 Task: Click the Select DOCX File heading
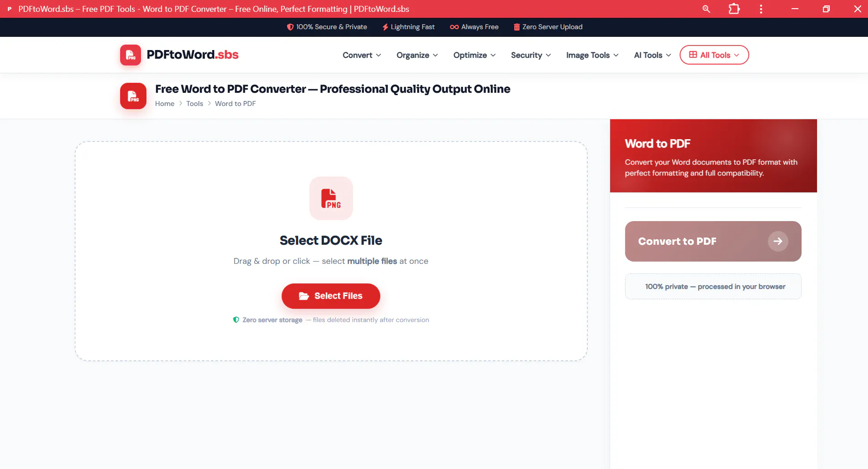(x=331, y=240)
